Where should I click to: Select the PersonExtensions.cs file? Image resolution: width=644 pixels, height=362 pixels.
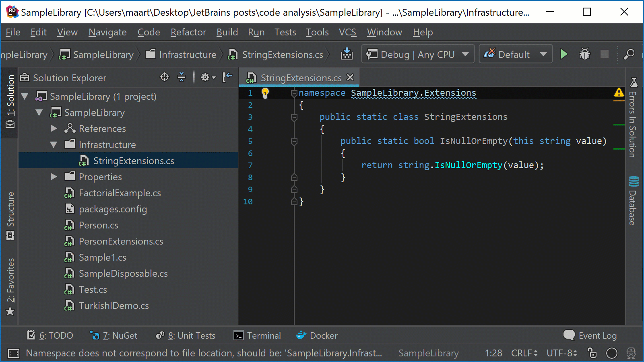tap(121, 241)
